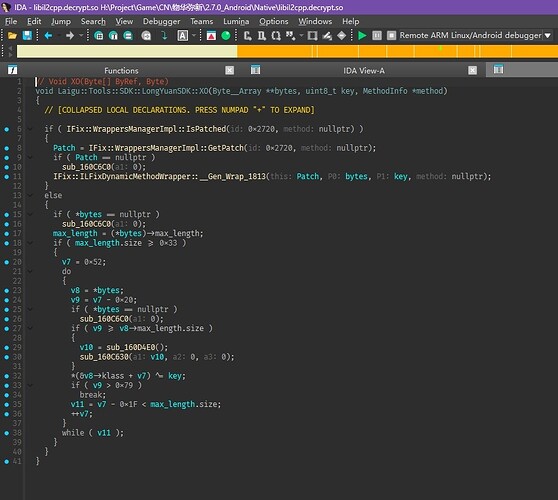558x500 pixels.
Task: Collapse the IsPatched if block at line 6
Action: (x=30, y=129)
